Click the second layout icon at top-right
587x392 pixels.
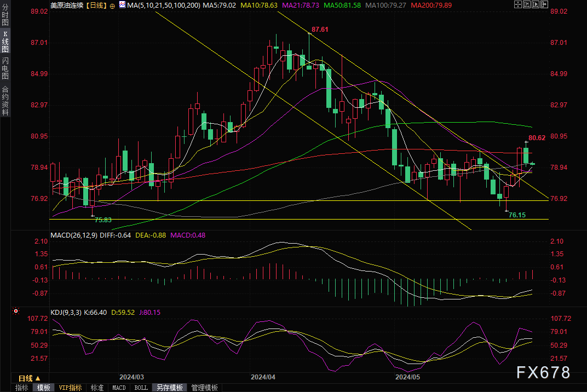click(527, 4)
